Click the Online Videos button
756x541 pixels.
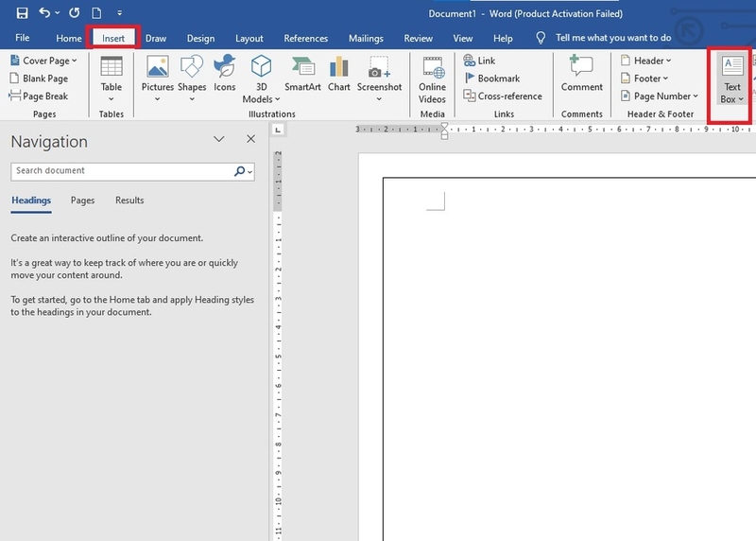click(x=433, y=79)
